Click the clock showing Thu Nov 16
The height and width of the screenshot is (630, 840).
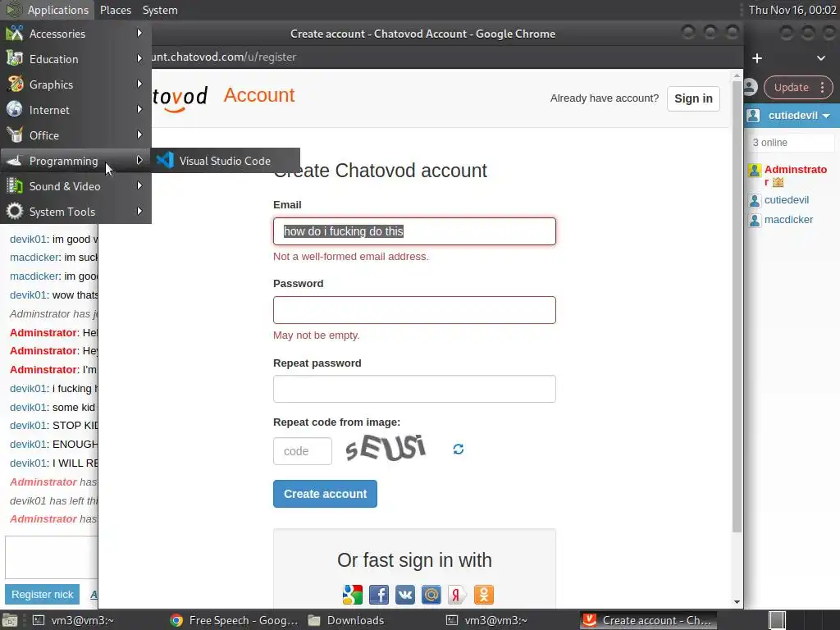(x=792, y=10)
